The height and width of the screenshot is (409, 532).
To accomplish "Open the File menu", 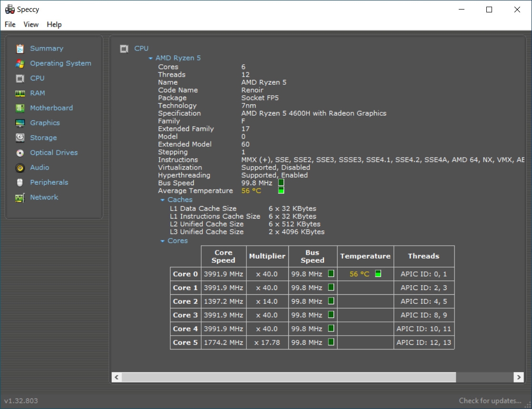I will 10,24.
